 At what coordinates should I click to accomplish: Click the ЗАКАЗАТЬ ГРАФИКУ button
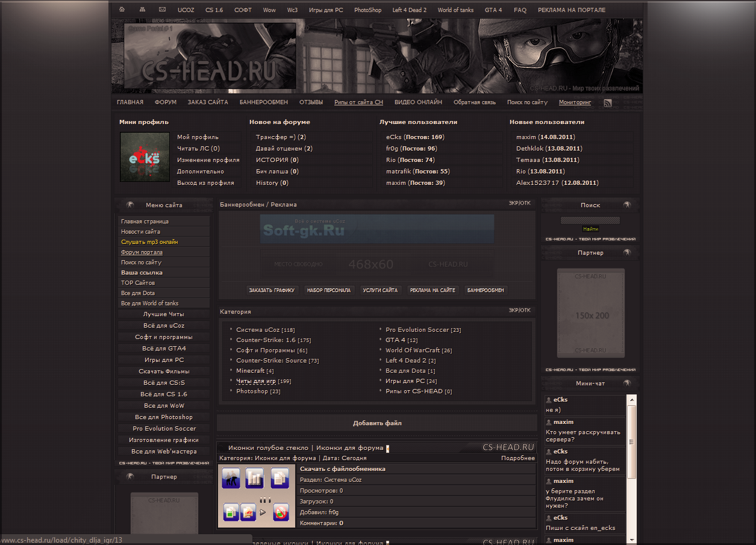(272, 290)
